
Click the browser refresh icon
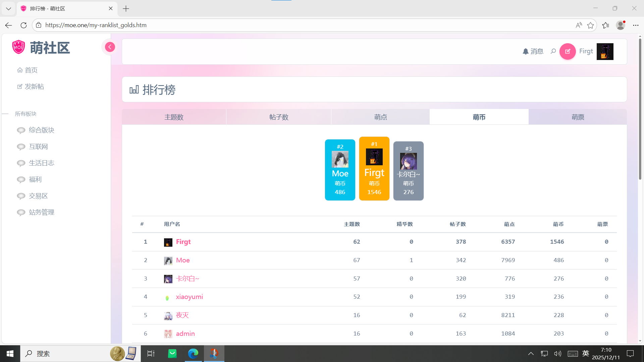point(23,25)
